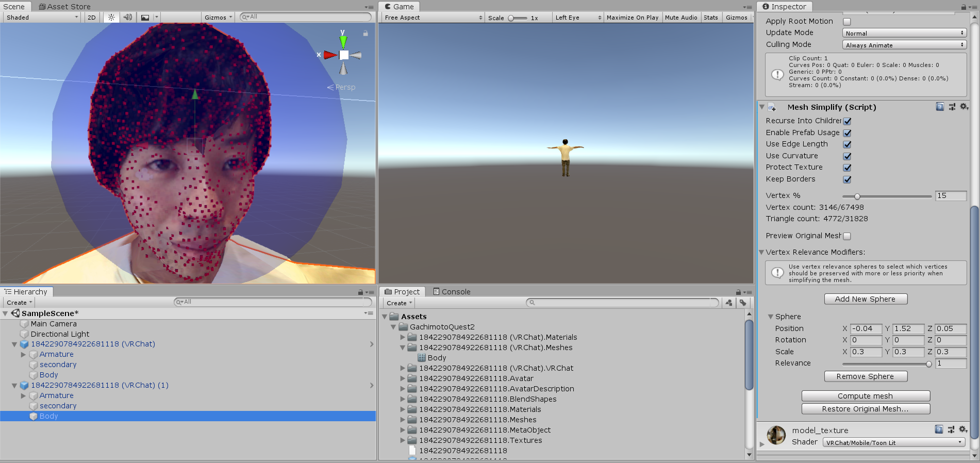Viewport: 980px width, 463px height.
Task: Select the Scene tab
Action: (14, 7)
